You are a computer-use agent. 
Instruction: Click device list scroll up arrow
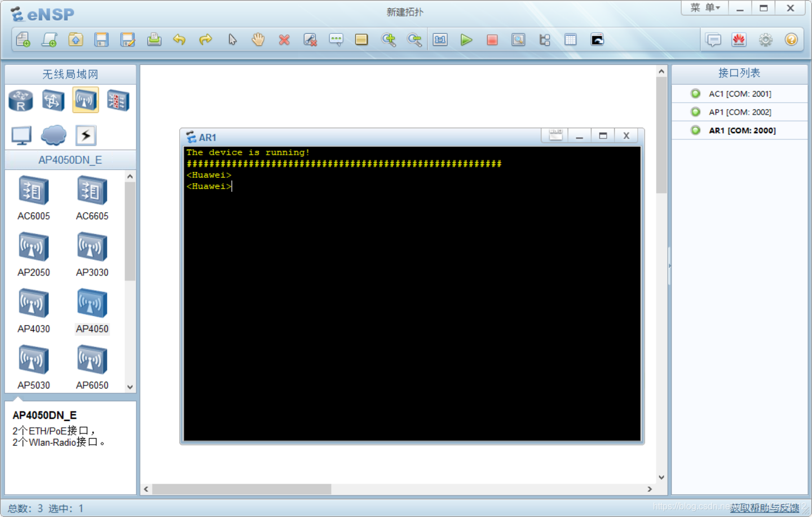point(130,177)
